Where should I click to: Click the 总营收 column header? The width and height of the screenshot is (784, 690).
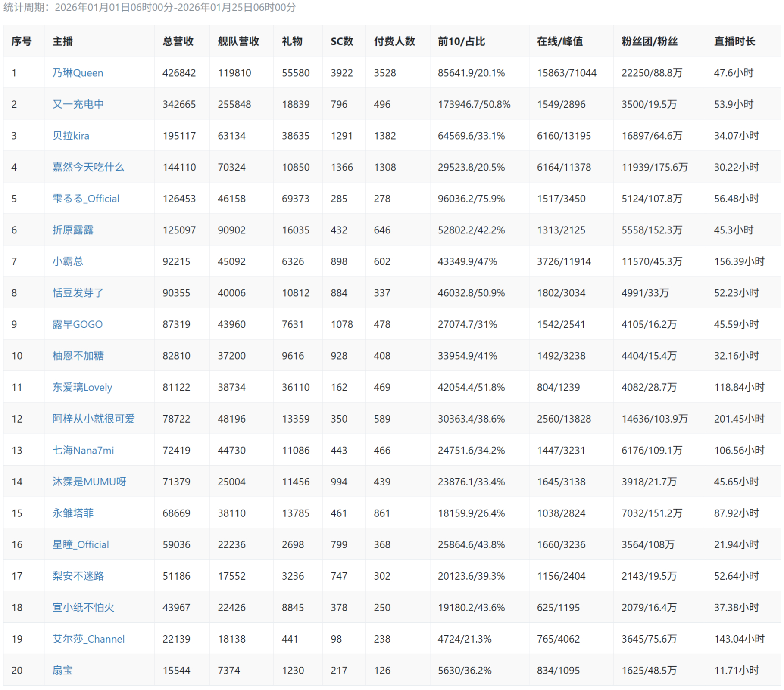[x=178, y=41]
